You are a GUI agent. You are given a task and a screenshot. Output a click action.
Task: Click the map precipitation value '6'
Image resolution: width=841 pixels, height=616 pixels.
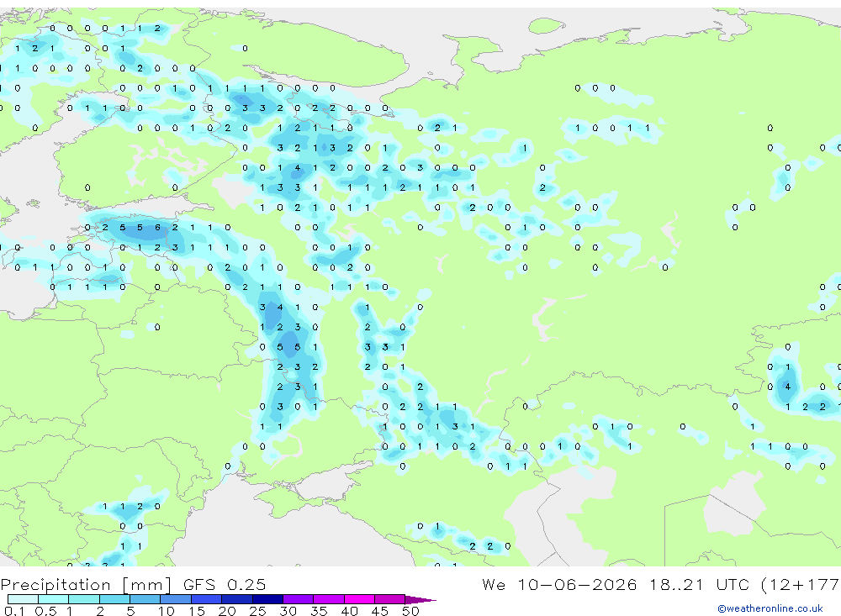[x=158, y=227]
